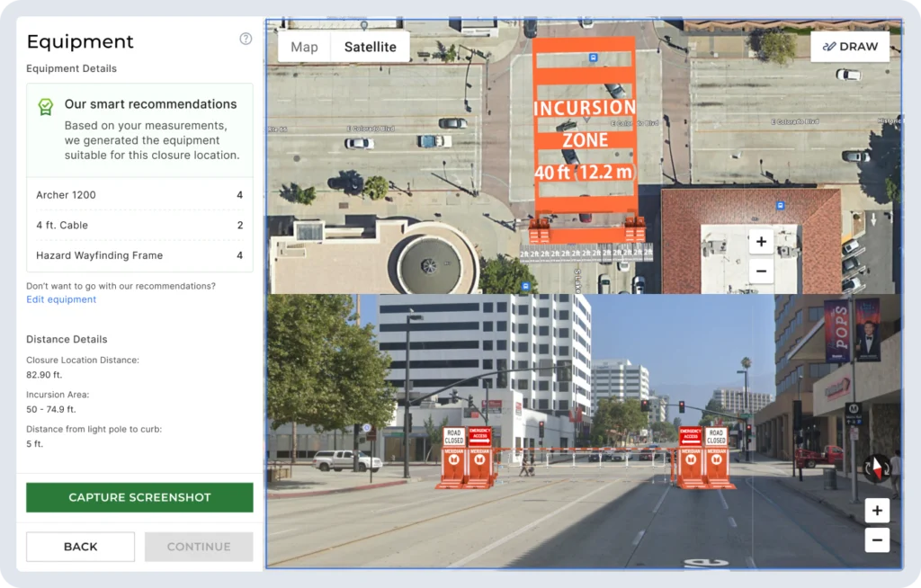The width and height of the screenshot is (921, 588).
Task: Zoom out on the street view
Action: click(x=877, y=539)
